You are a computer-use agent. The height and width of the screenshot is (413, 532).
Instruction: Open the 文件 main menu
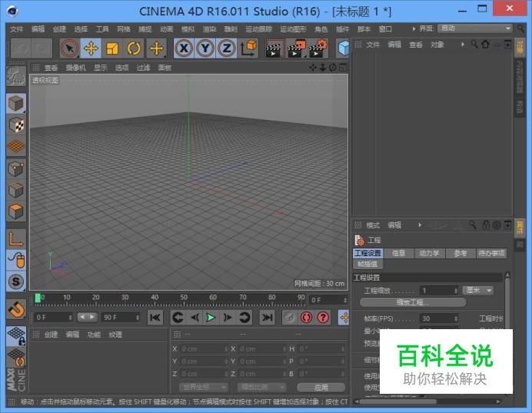point(17,29)
